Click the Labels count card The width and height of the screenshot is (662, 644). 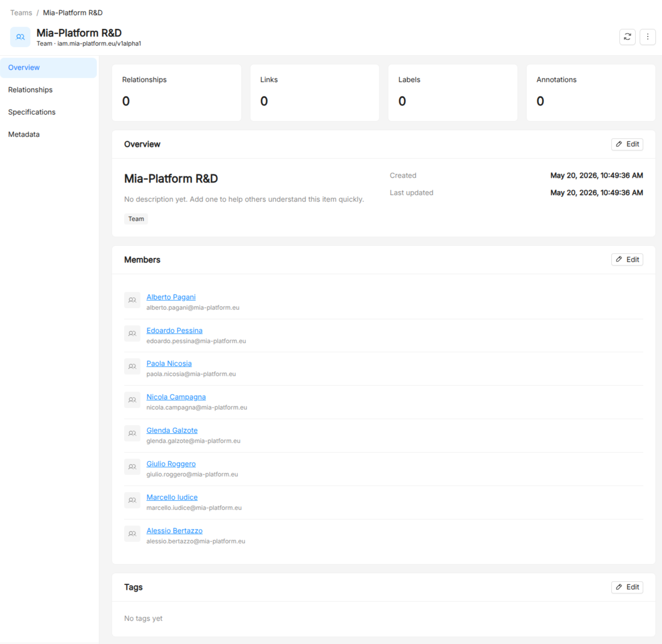click(452, 93)
